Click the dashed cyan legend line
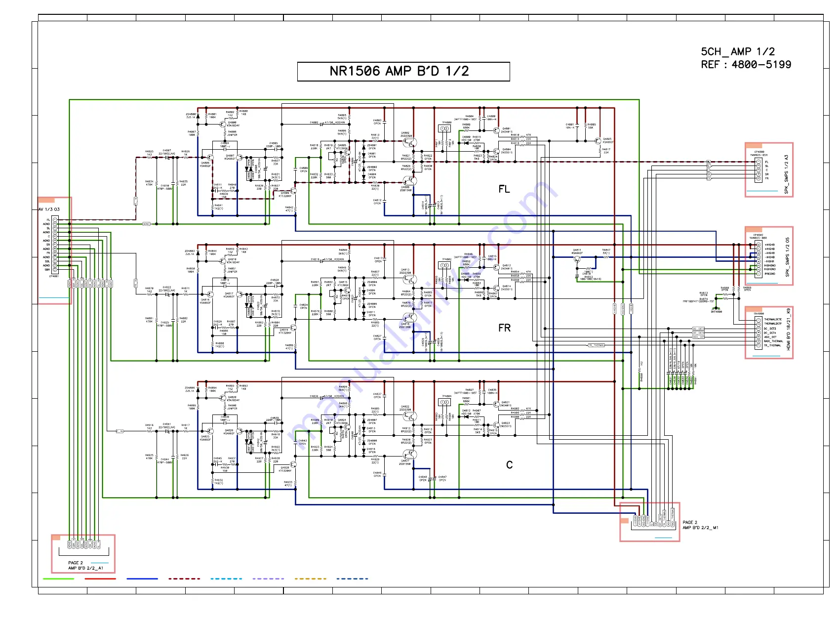 click(226, 579)
